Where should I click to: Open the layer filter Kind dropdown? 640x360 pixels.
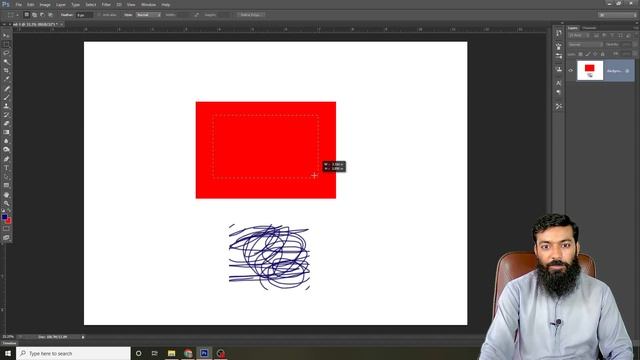[x=579, y=36]
